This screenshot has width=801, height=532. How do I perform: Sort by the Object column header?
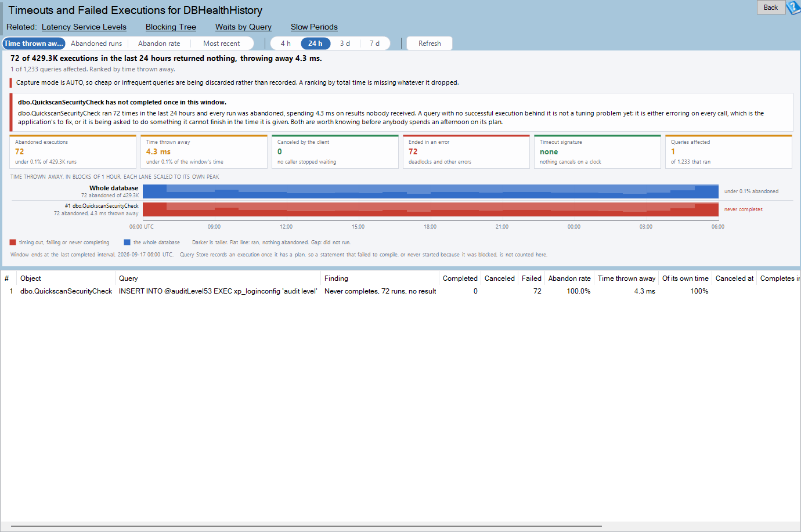[x=66, y=278]
